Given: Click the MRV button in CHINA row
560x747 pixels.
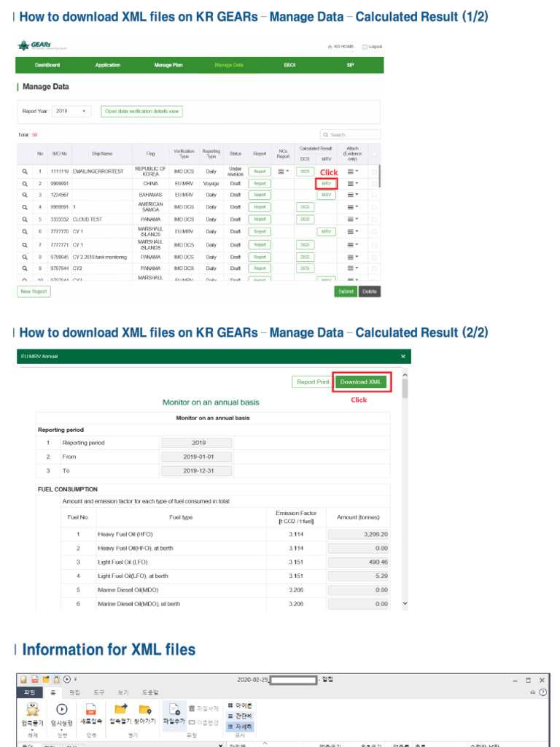Looking at the screenshot, I should point(326,183).
